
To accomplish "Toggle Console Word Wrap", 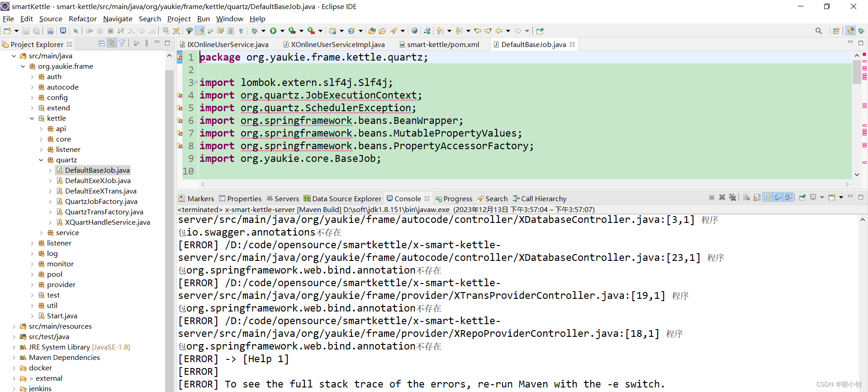I will coord(768,197).
